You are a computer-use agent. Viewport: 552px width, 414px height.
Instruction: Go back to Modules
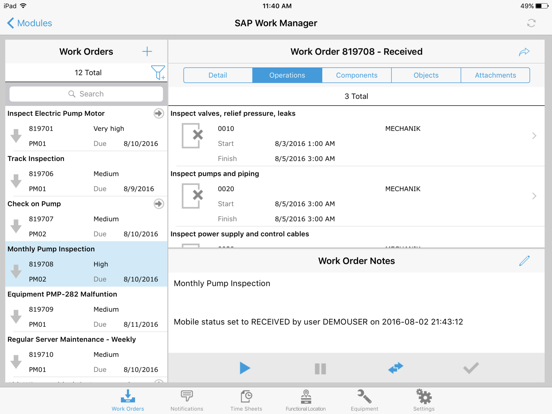[30, 23]
